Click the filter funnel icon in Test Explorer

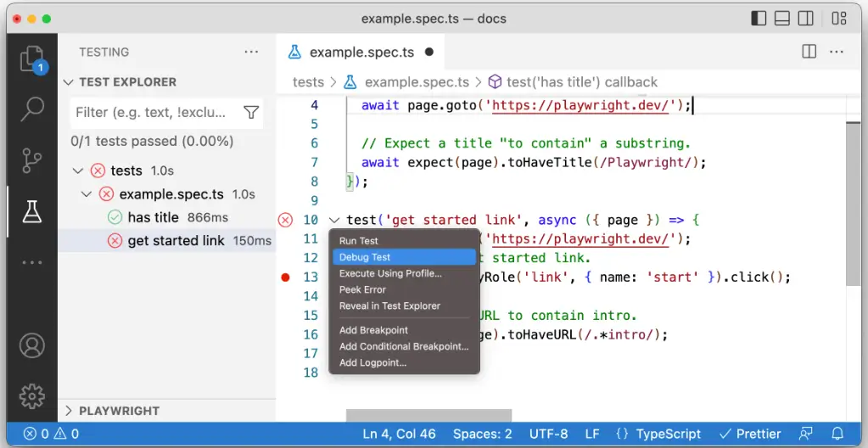(x=251, y=112)
